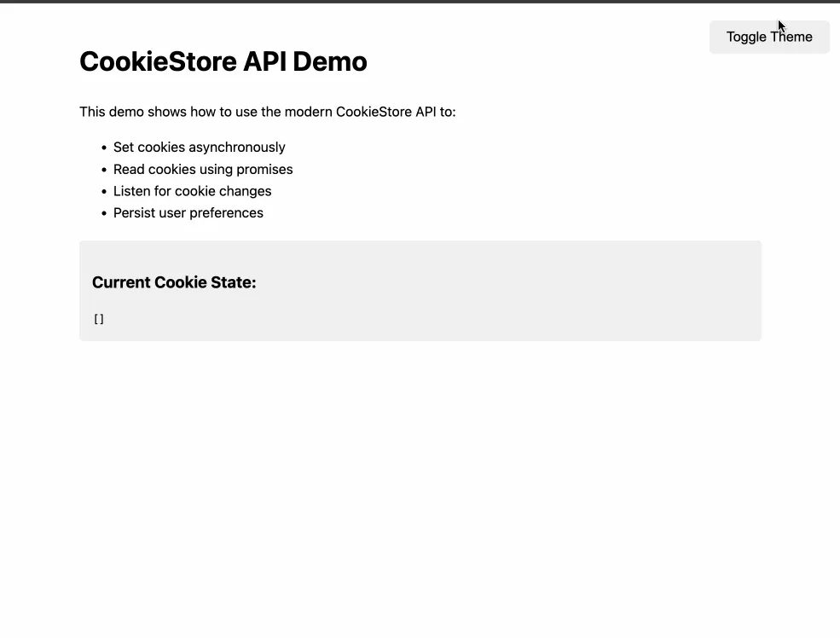Screen dimensions: 840x638
Task: Click the bullet item Set cookies asynchronously
Action: click(x=199, y=147)
